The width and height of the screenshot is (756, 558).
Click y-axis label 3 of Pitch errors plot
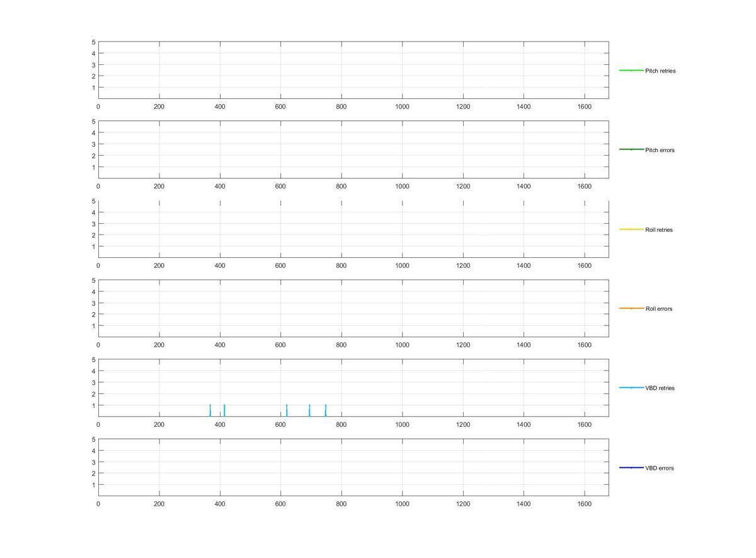[93, 144]
